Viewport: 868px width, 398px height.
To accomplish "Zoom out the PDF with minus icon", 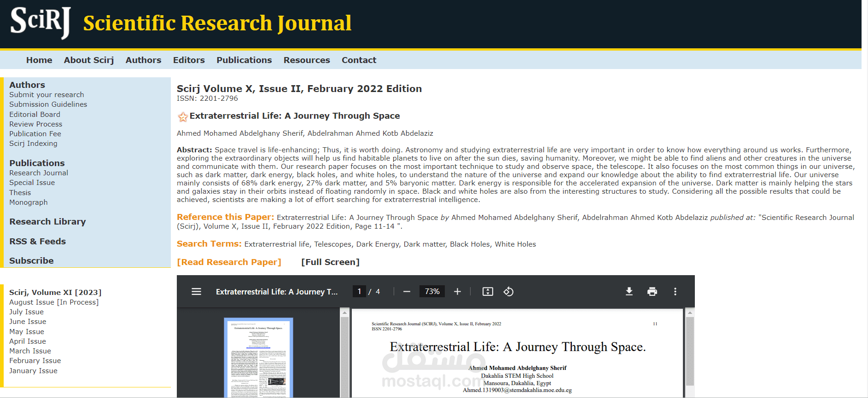I will 407,292.
